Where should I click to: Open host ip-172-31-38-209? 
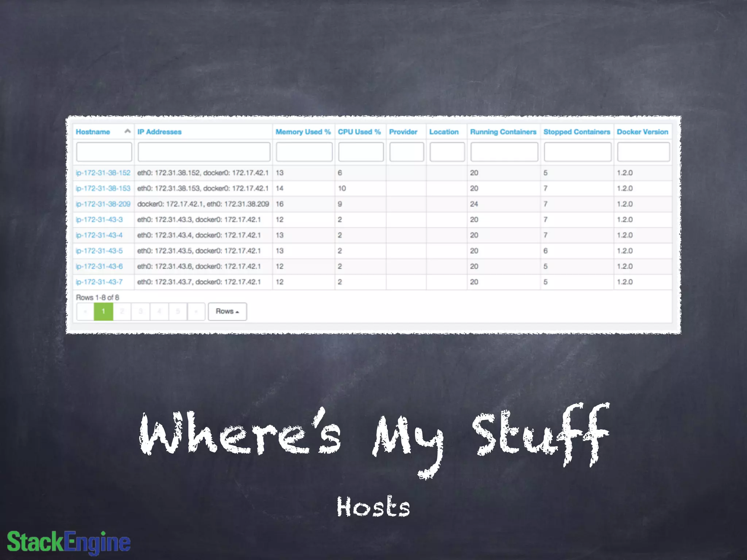click(103, 204)
